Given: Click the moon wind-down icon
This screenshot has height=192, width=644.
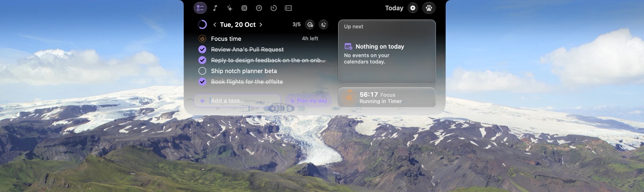Looking at the screenshot, I should [324, 24].
